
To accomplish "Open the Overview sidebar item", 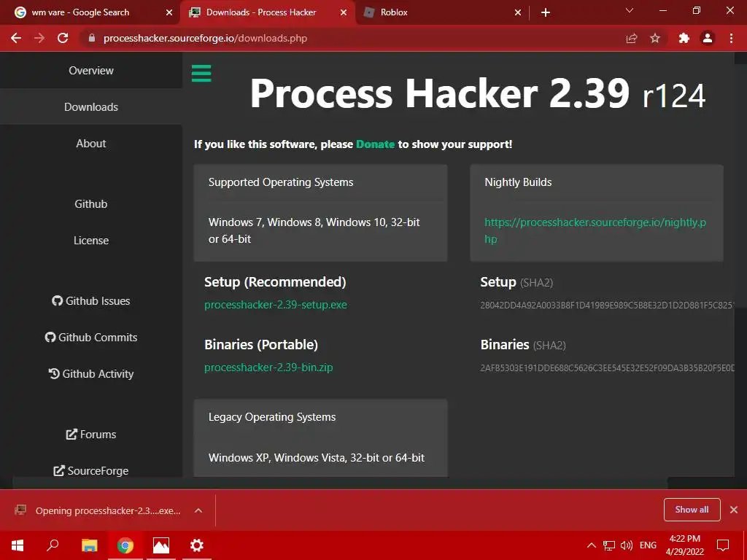I will point(91,71).
